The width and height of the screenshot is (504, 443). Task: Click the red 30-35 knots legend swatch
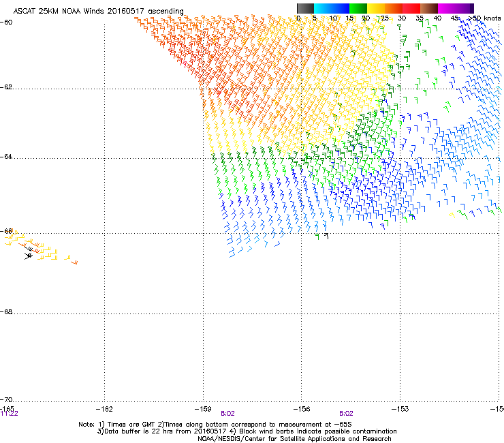tap(411, 8)
